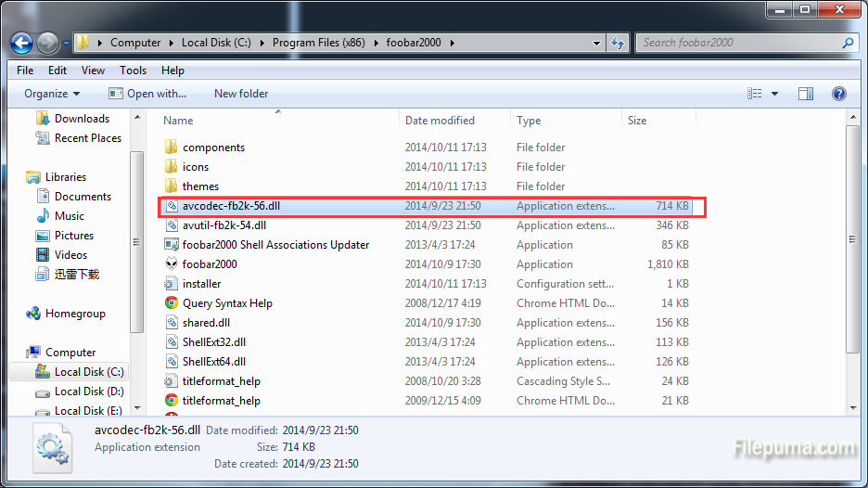Viewport: 868px width, 488px height.
Task: Click the New folder button
Action: (x=241, y=94)
